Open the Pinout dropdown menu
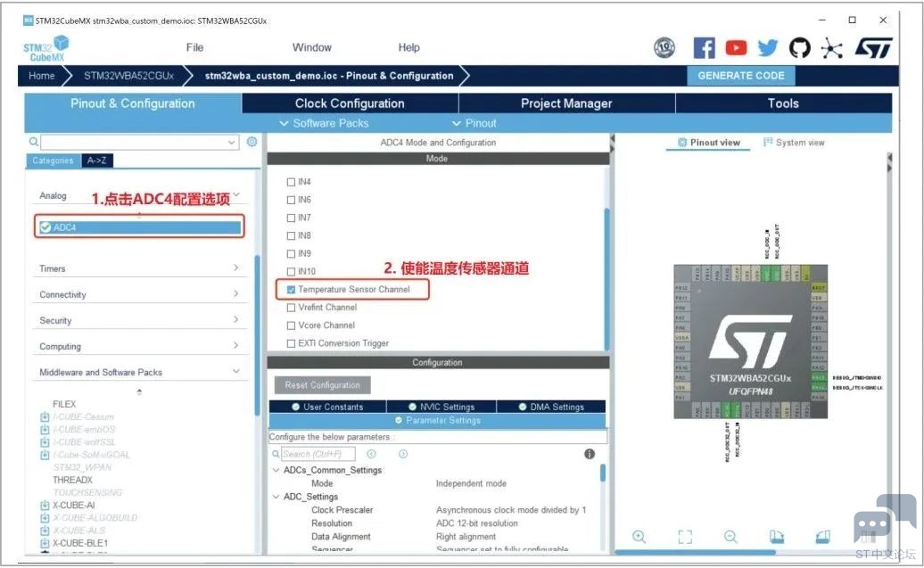 (474, 123)
